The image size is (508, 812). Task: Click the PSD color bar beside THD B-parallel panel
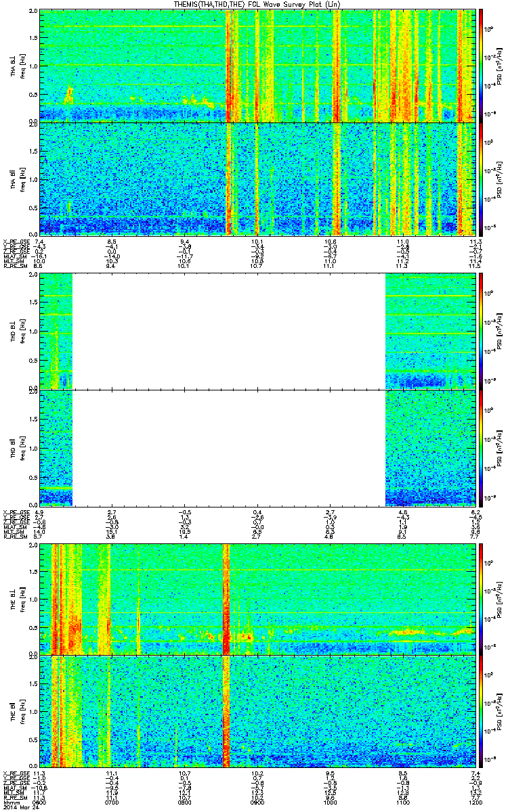482,447
